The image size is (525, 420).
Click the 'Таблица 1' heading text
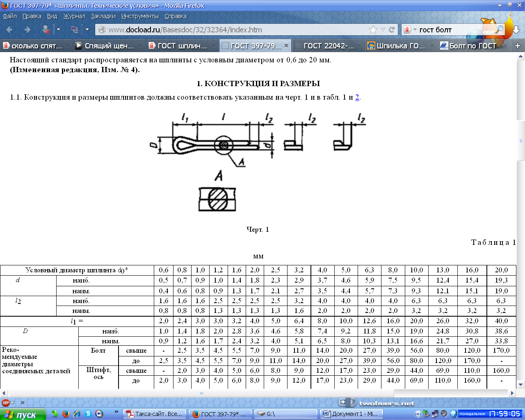click(493, 242)
